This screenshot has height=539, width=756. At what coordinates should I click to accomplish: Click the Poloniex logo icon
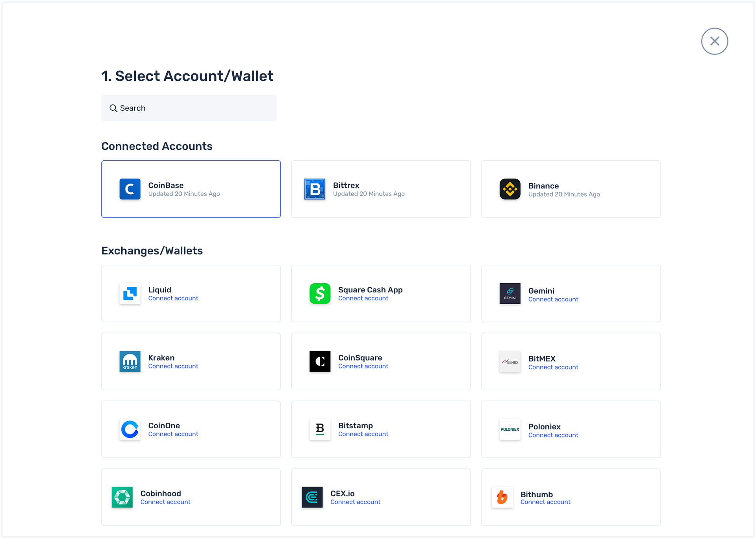point(510,429)
